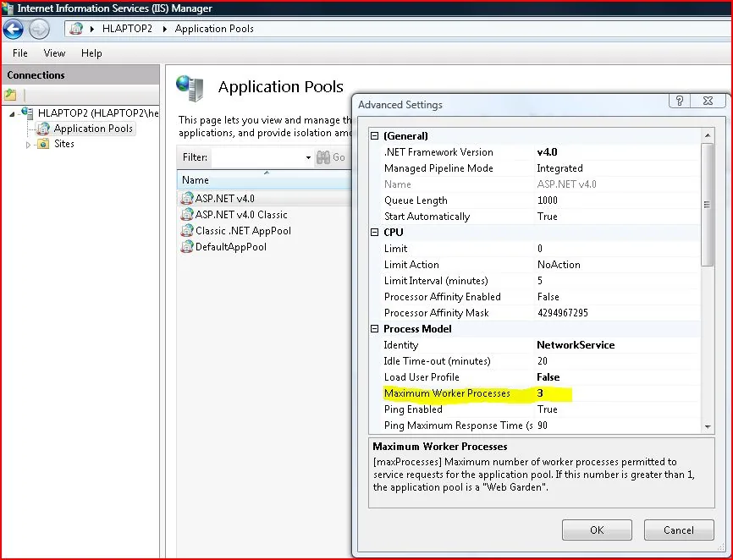The width and height of the screenshot is (733, 560).
Task: Click the DefaultAppPool icon
Action: tap(187, 247)
